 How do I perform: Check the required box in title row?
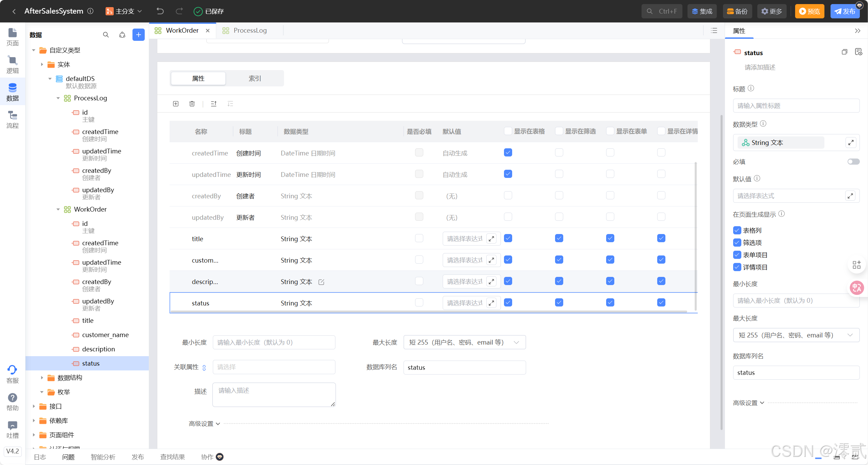[x=419, y=238]
